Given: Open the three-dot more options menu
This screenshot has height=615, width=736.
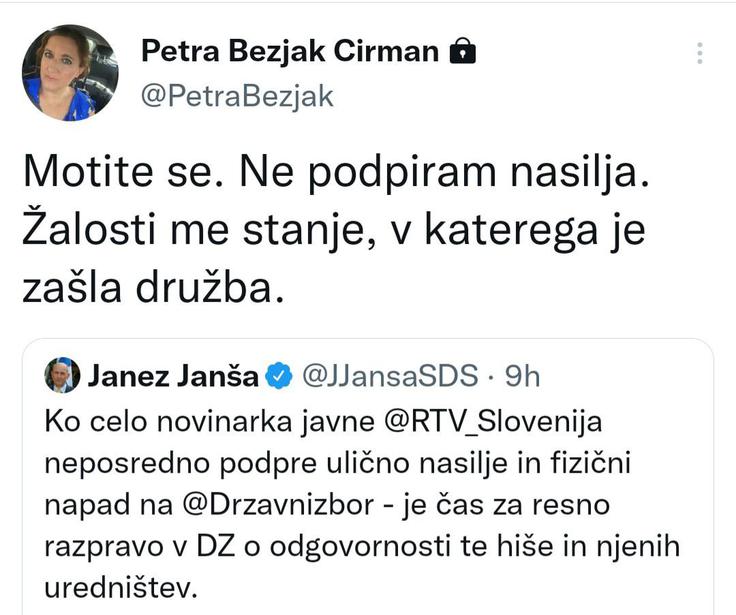Looking at the screenshot, I should pos(699,53).
